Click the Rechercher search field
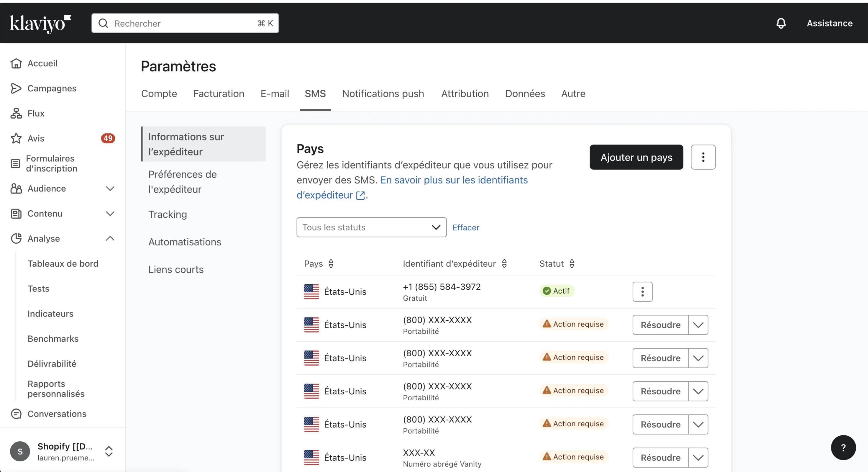 coord(185,23)
